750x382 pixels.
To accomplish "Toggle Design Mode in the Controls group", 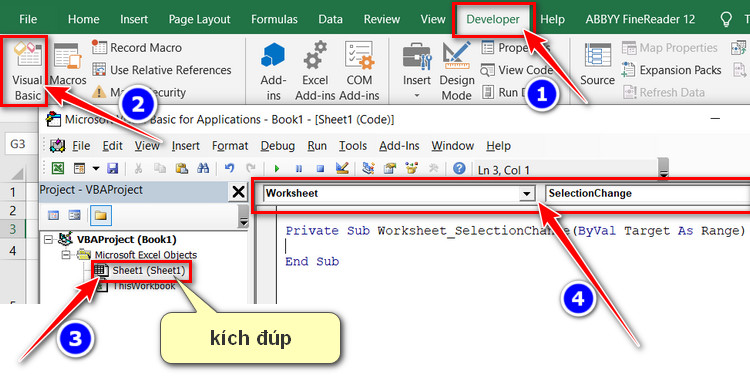I will [x=457, y=71].
